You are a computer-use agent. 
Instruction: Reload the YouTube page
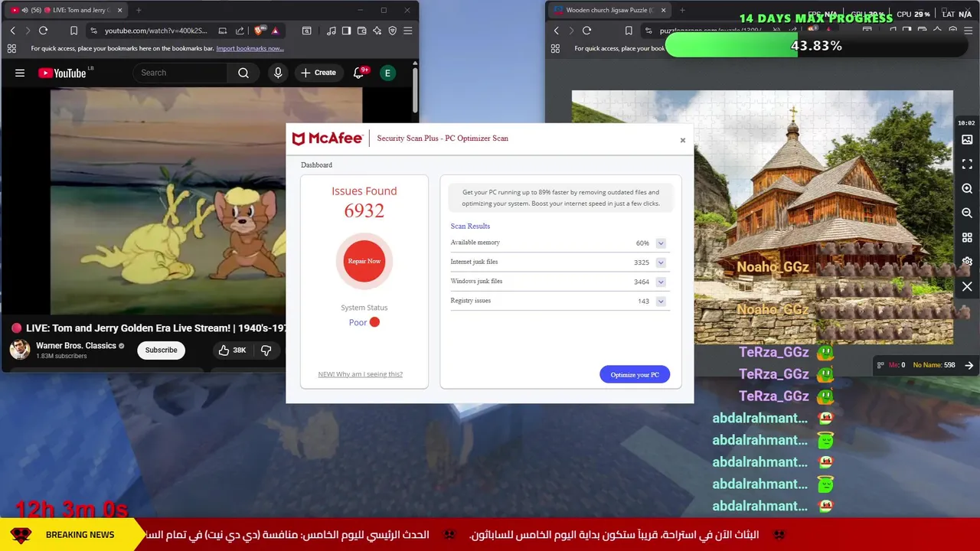pyautogui.click(x=43, y=31)
